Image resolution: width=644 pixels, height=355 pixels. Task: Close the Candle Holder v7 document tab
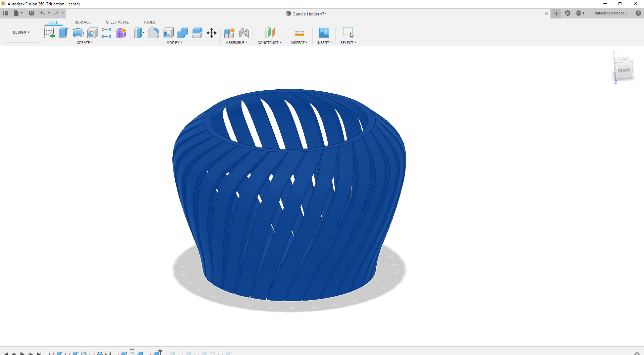pos(546,14)
